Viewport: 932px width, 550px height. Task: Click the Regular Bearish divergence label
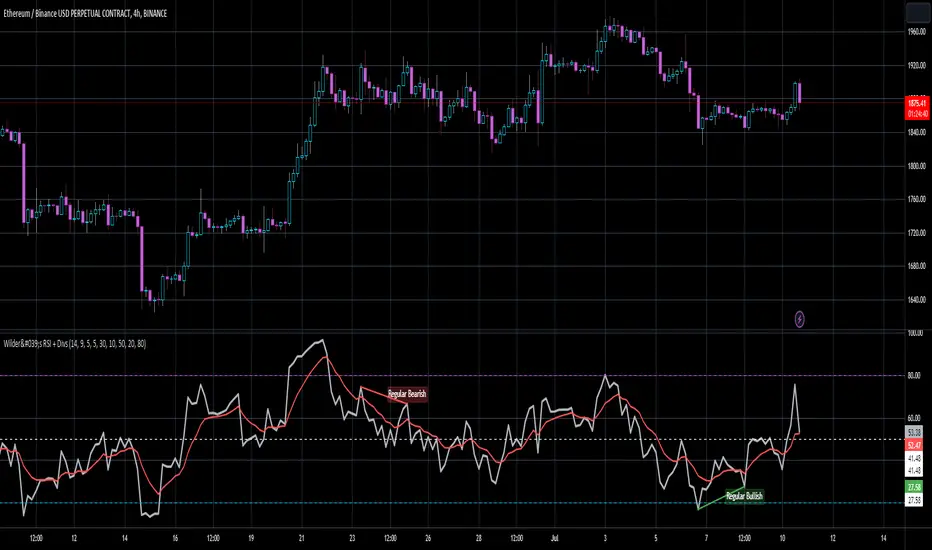tap(407, 394)
